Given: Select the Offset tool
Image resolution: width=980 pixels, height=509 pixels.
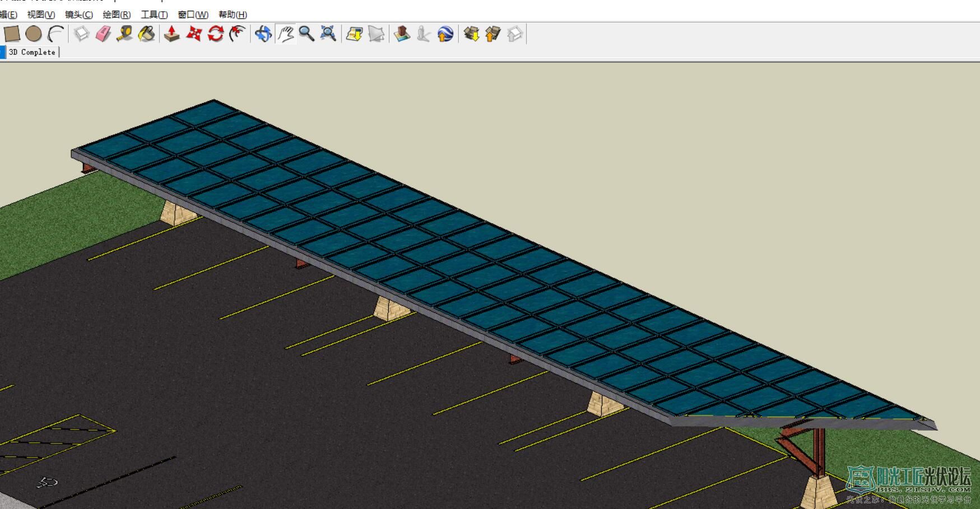Looking at the screenshot, I should click(238, 34).
